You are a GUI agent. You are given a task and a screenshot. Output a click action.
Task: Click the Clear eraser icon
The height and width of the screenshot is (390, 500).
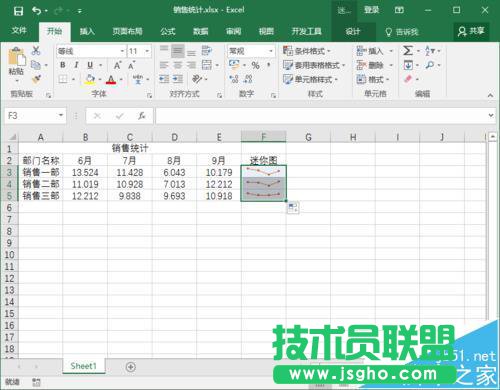[408, 79]
